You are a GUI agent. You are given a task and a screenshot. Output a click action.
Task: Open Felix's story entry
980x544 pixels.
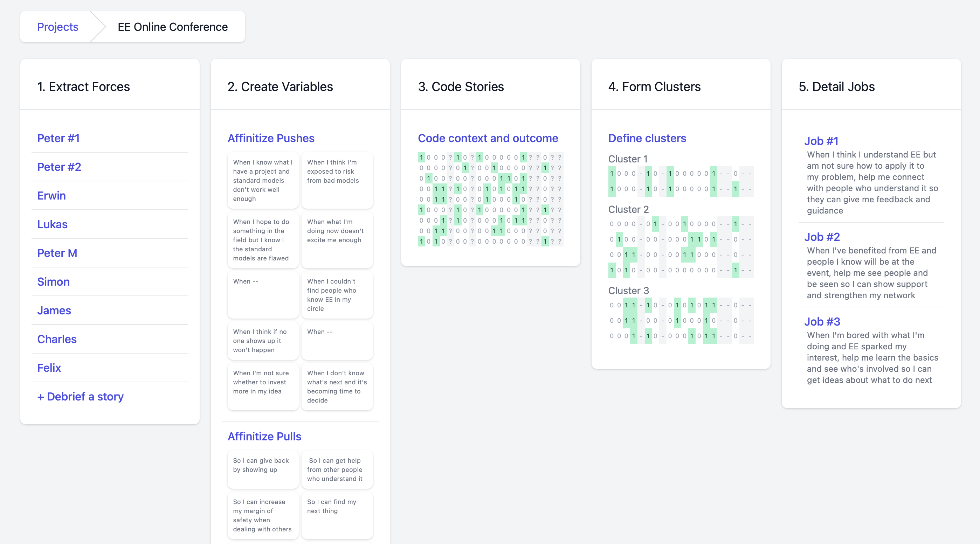click(49, 368)
